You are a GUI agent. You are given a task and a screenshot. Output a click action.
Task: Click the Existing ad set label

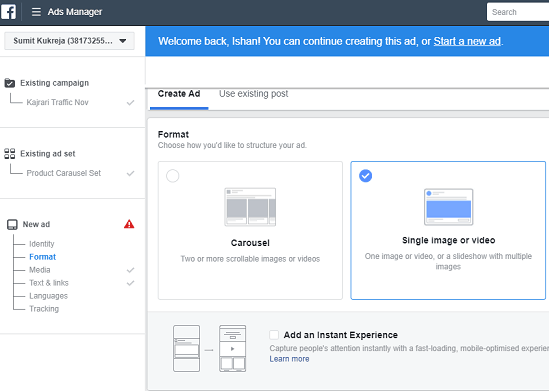pos(48,154)
